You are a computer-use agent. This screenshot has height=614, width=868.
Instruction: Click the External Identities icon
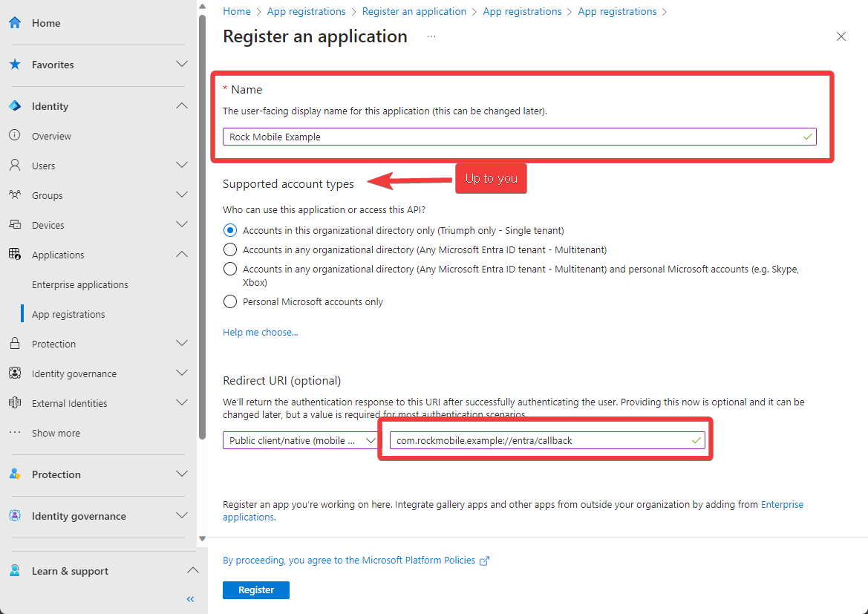click(15, 402)
